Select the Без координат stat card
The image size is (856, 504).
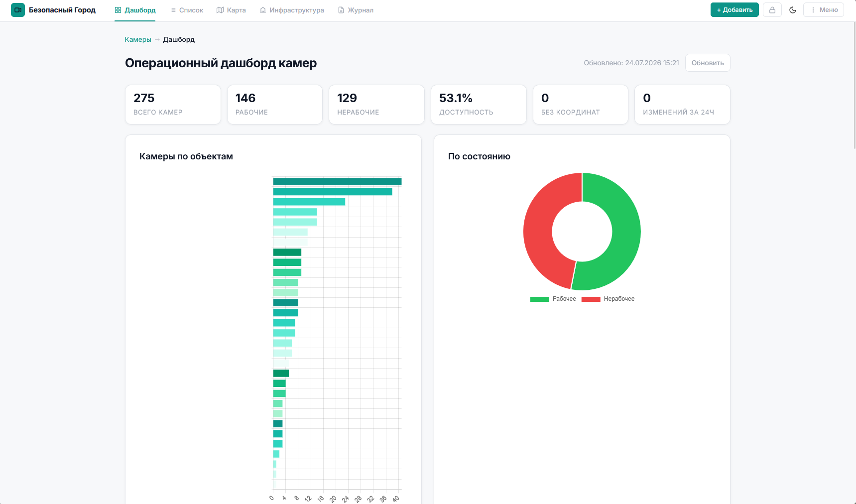click(x=581, y=105)
